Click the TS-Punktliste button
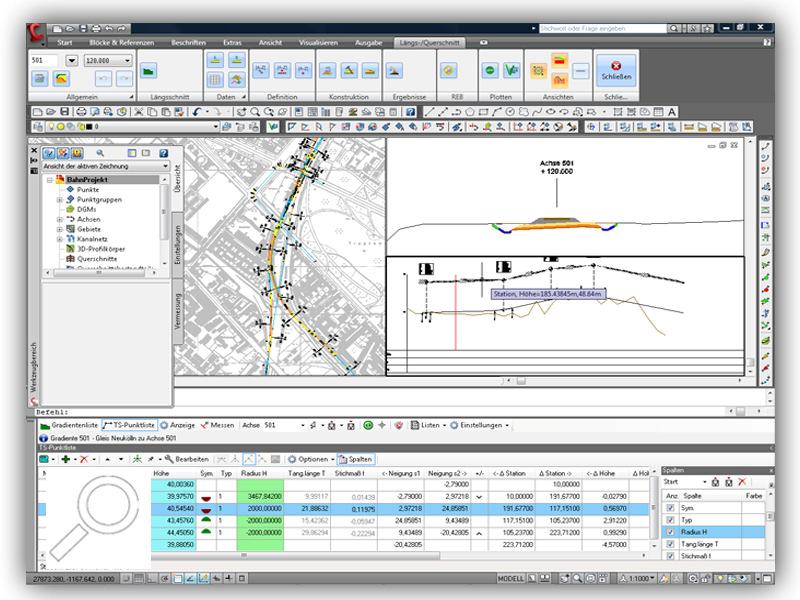Viewport: 800px width, 600px height. (129, 425)
